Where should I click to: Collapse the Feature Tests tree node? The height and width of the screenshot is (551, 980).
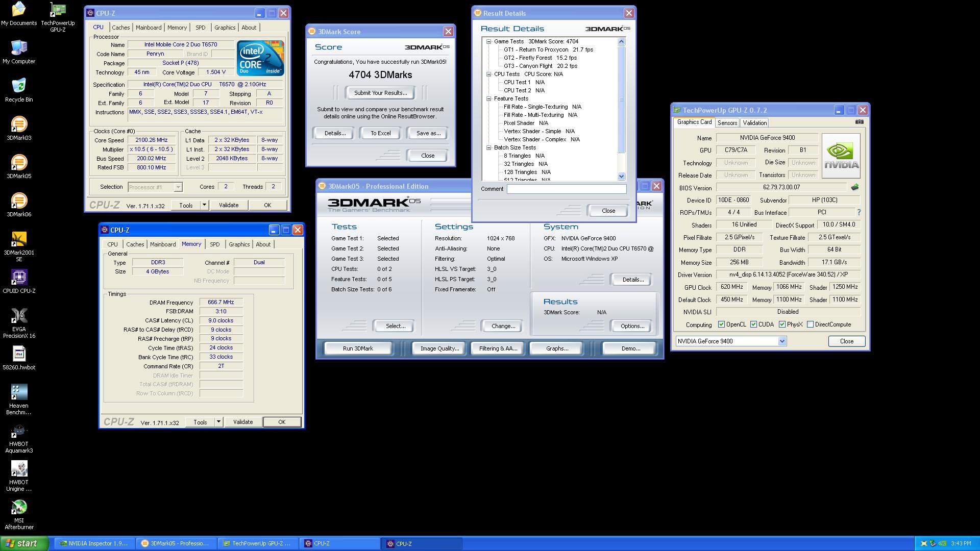click(488, 99)
